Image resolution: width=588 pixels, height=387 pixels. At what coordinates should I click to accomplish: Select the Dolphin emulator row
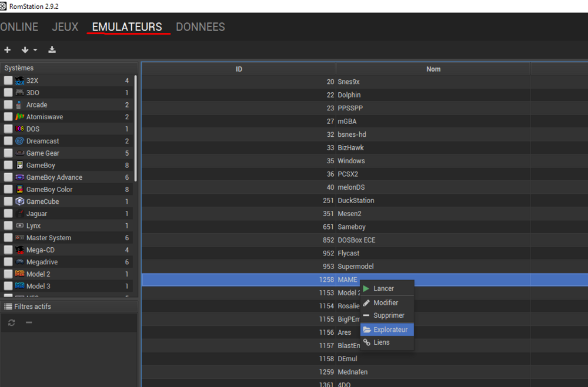(349, 95)
